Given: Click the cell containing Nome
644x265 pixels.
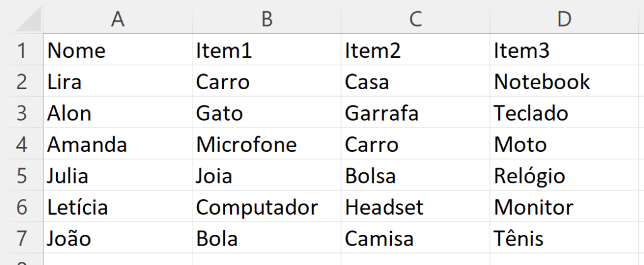Looking at the screenshot, I should (118, 50).
